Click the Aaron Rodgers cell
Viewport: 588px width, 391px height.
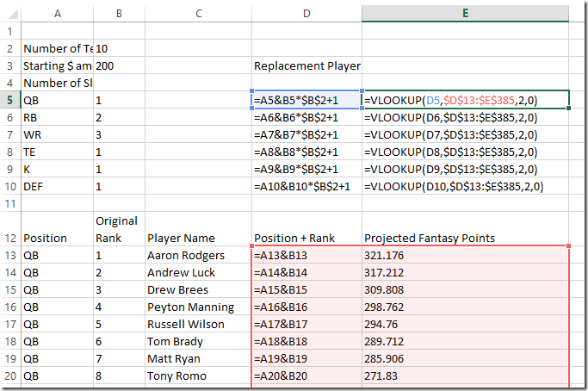point(198,255)
